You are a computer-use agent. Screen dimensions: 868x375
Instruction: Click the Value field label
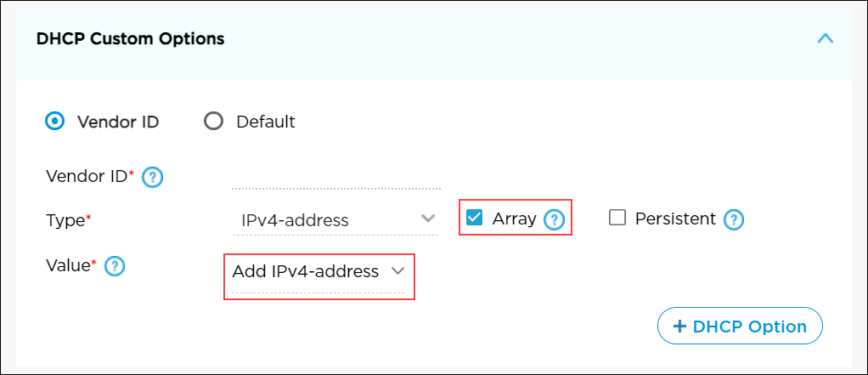pos(67,266)
